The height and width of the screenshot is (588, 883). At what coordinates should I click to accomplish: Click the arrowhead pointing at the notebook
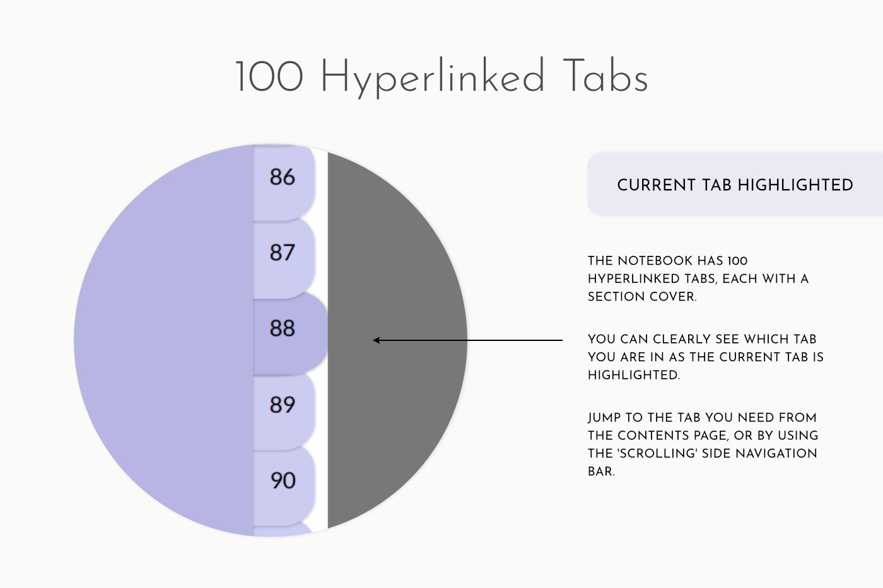(x=376, y=340)
